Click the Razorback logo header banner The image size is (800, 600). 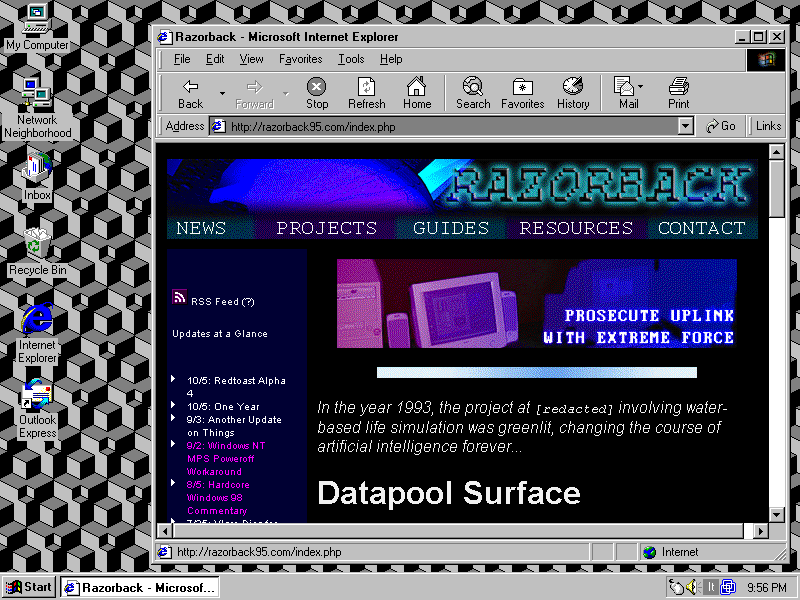tap(462, 188)
